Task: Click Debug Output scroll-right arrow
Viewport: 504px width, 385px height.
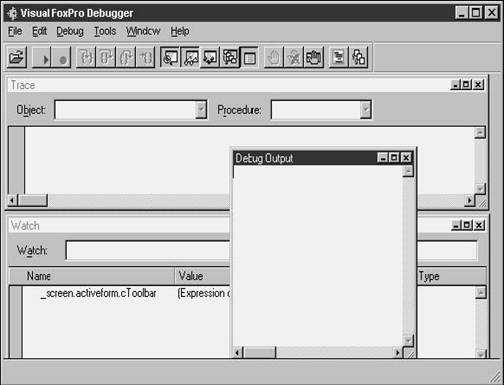Action: (x=397, y=352)
